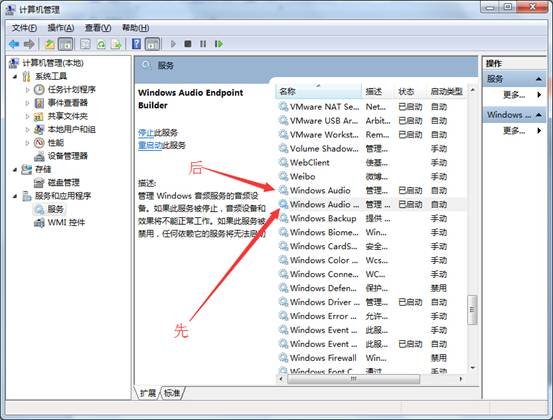Viewport: 553px width, 420px height.
Task: Select the VMware NAT service row
Action: tap(371, 106)
